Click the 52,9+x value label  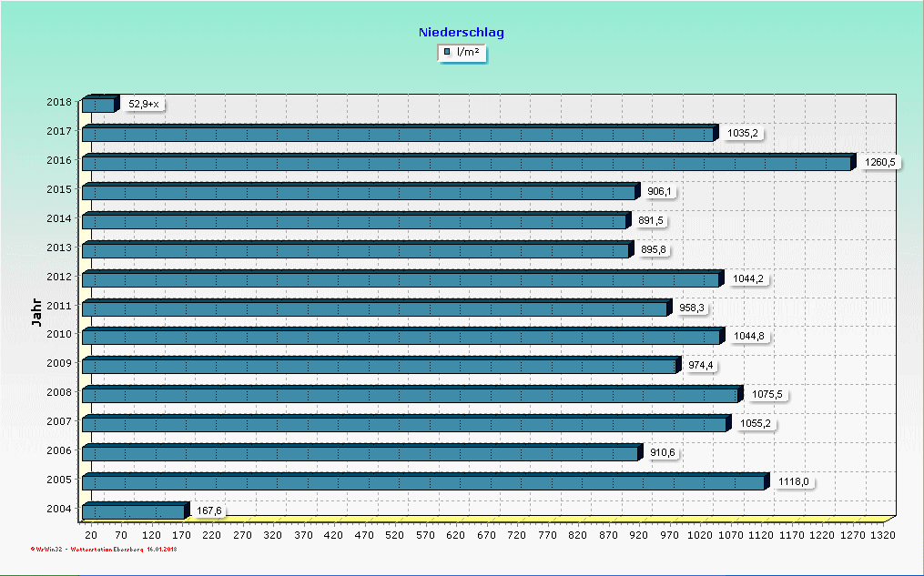point(144,105)
